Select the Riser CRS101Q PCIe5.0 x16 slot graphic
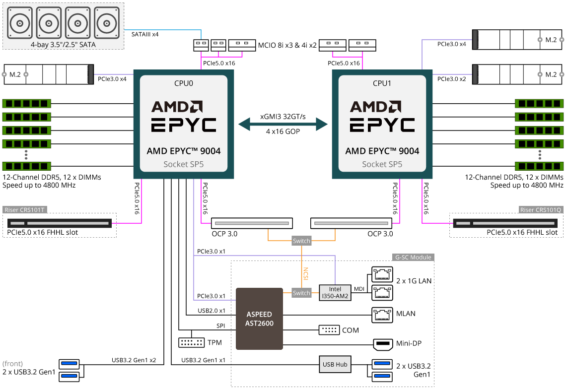This screenshot has height=392, width=566. (x=505, y=223)
